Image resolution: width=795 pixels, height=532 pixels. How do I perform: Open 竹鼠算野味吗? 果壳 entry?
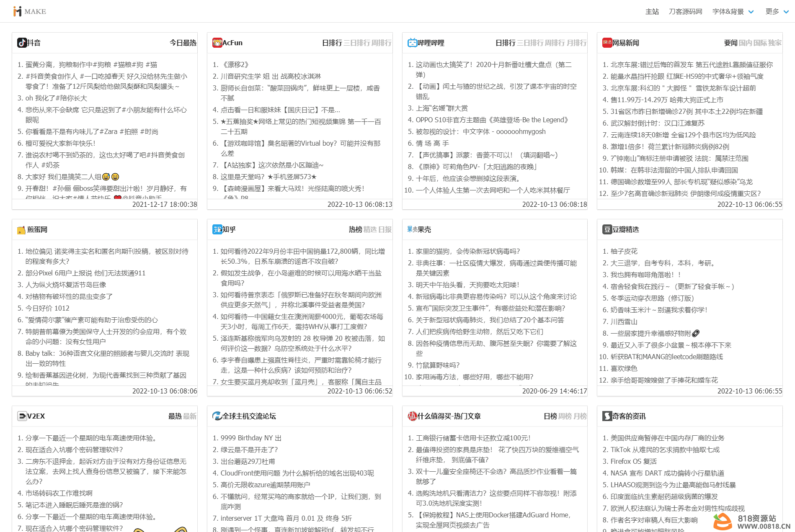(438, 365)
